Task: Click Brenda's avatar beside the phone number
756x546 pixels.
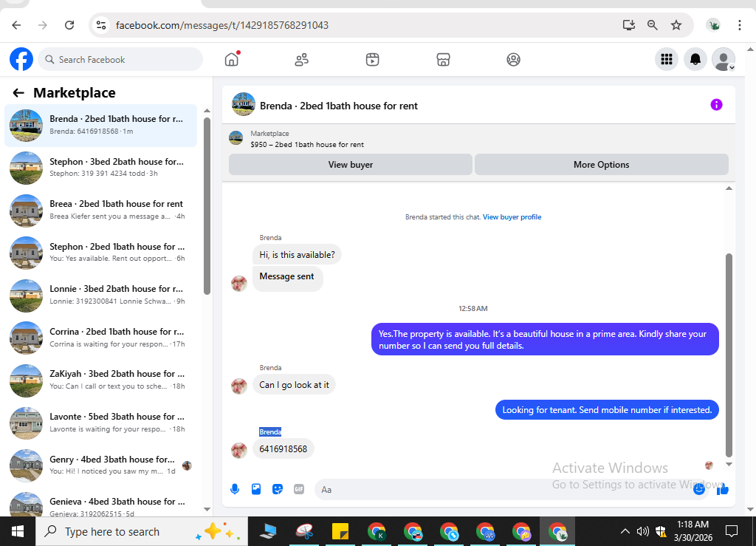Action: point(239,451)
